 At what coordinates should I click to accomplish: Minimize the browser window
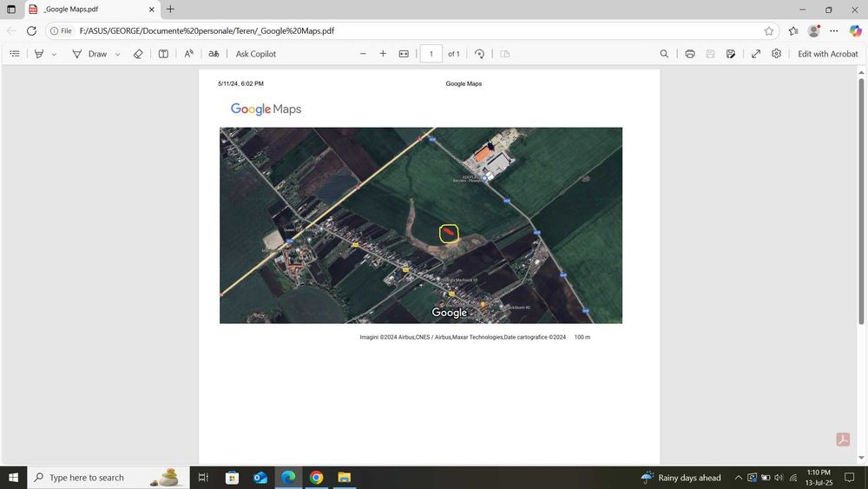(803, 10)
